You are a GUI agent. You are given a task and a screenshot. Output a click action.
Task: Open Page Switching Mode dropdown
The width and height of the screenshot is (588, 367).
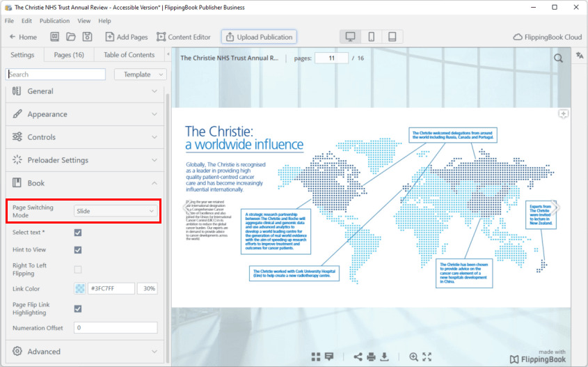point(115,211)
